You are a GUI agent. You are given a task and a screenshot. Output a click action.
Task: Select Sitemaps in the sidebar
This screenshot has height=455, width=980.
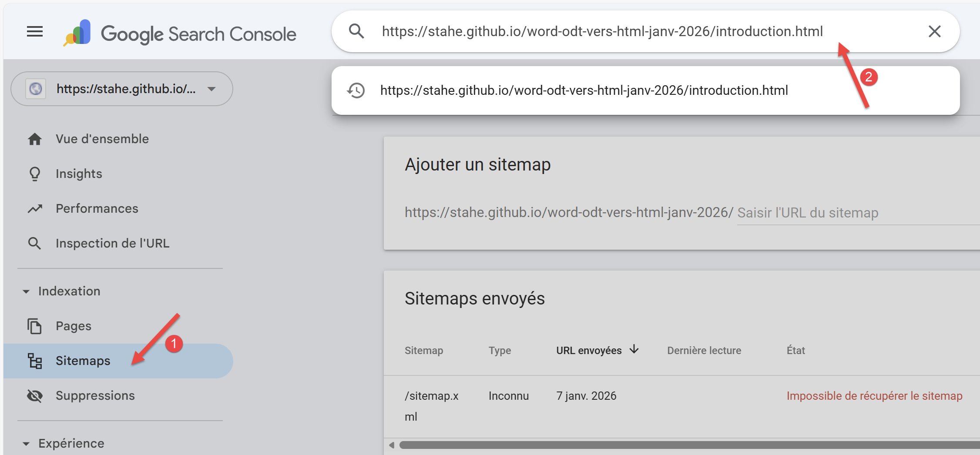pyautogui.click(x=83, y=361)
